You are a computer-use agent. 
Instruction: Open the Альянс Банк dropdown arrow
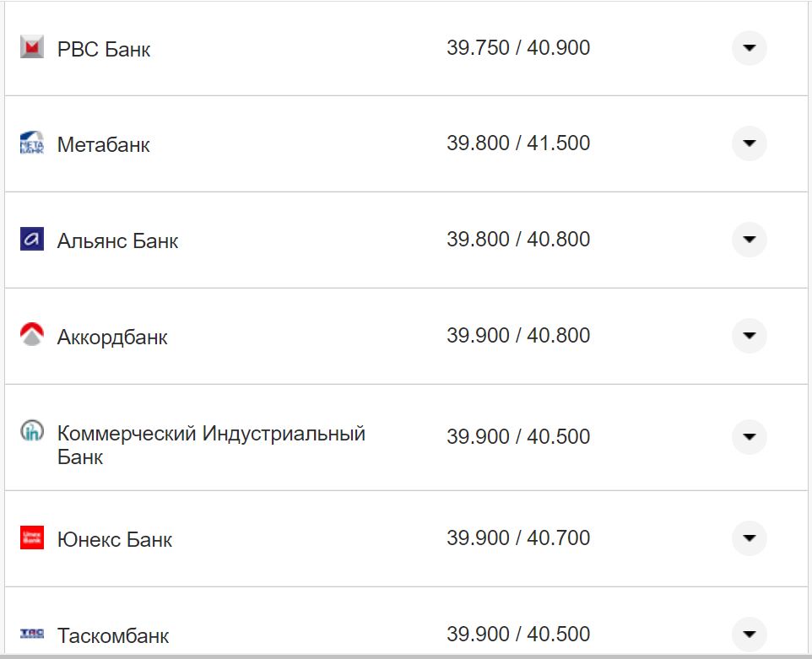point(749,240)
